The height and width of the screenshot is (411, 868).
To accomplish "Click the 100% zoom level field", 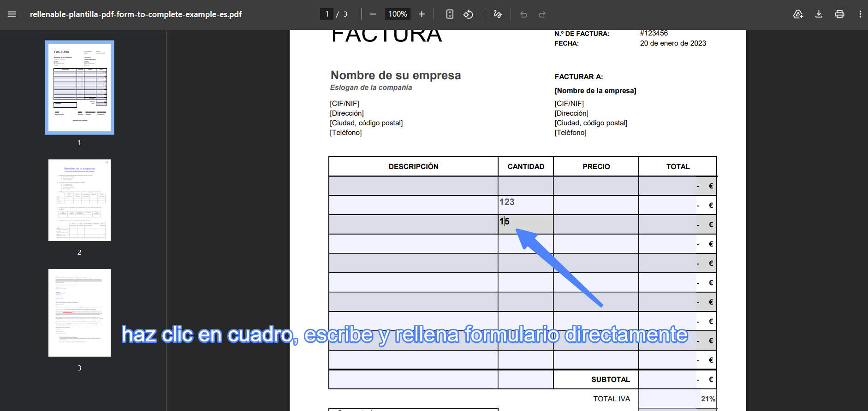I will pos(398,14).
